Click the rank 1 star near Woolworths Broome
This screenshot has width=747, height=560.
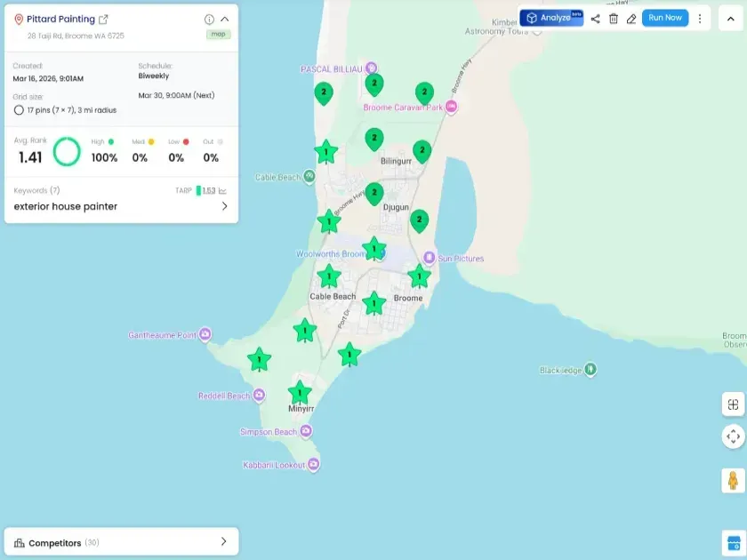(374, 249)
